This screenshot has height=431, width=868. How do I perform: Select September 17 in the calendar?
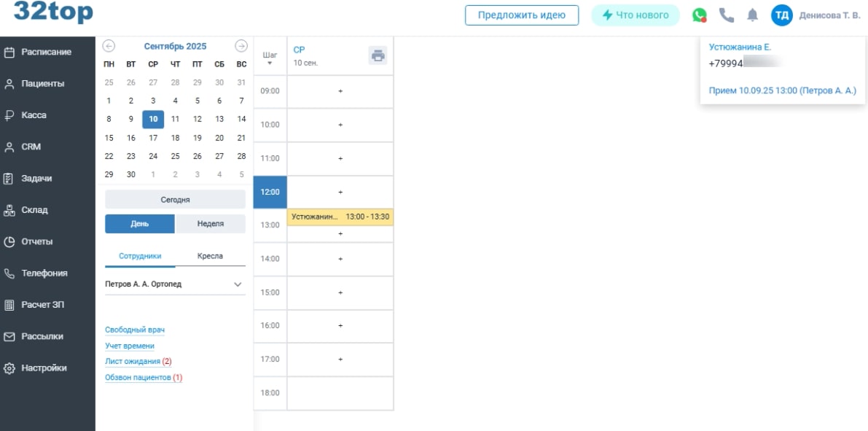point(153,138)
